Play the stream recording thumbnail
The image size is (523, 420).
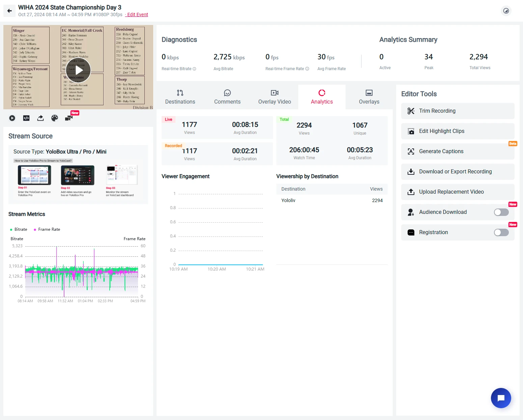(78, 70)
